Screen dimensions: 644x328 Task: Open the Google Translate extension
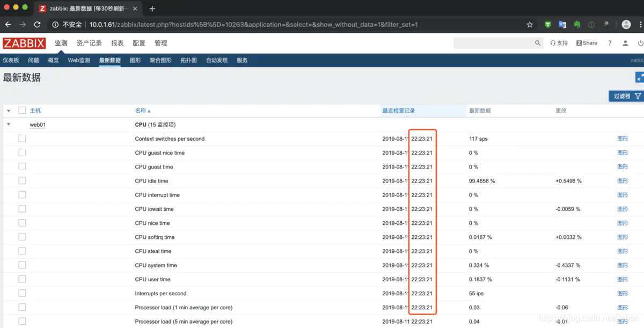(562, 25)
